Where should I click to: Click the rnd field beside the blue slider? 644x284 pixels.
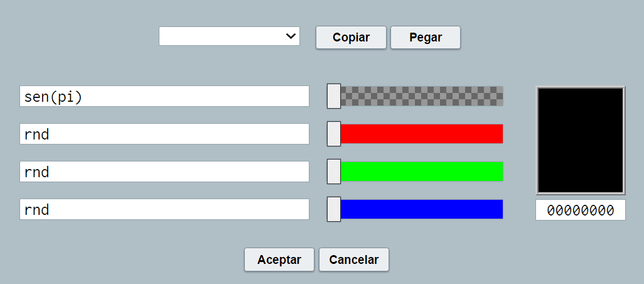[164, 209]
